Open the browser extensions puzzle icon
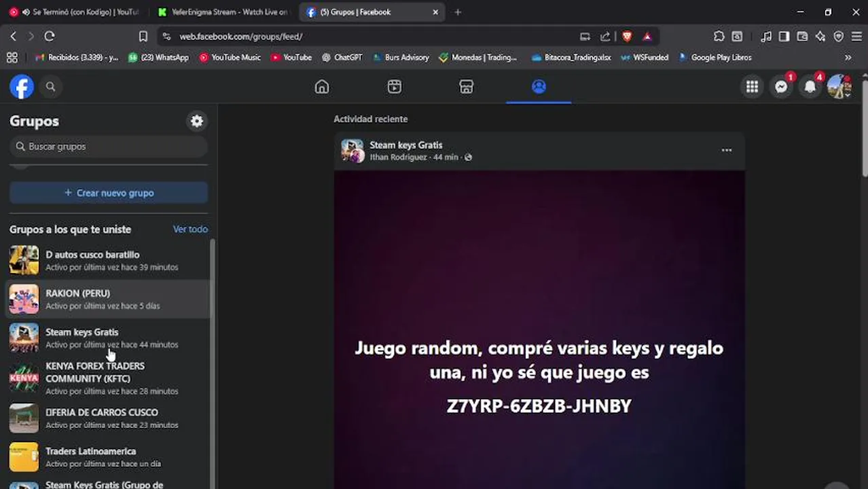This screenshot has height=489, width=868. tap(719, 37)
